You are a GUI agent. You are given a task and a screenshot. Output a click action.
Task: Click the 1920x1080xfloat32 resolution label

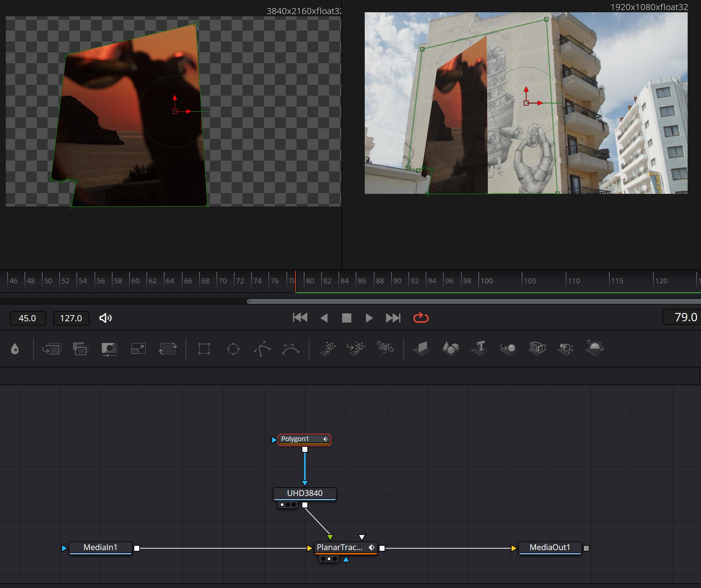point(649,7)
